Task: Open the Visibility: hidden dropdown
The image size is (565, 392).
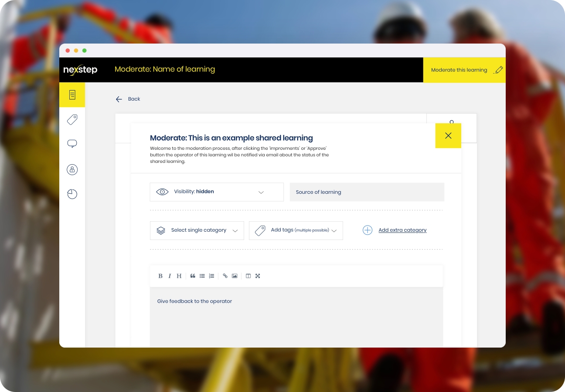Action: coord(217,192)
